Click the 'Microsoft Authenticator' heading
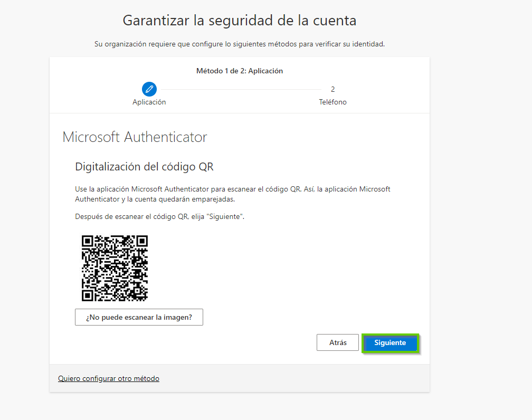The width and height of the screenshot is (532, 420). click(135, 137)
